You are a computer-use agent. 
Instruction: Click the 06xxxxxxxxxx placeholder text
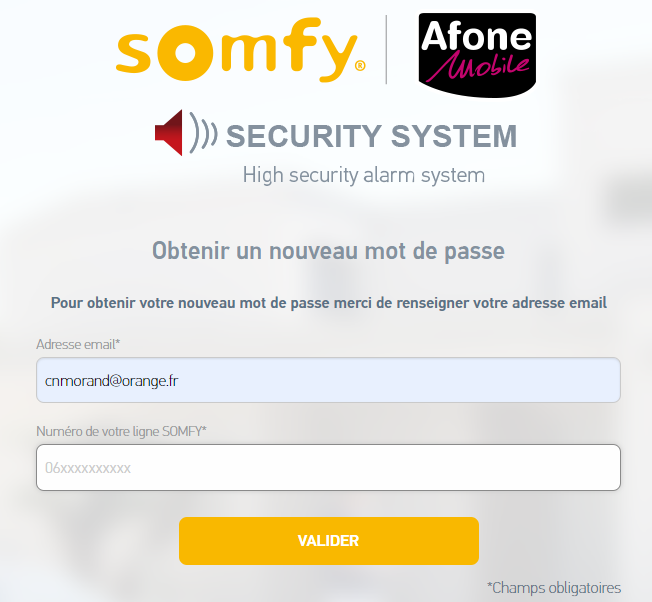tap(88, 468)
